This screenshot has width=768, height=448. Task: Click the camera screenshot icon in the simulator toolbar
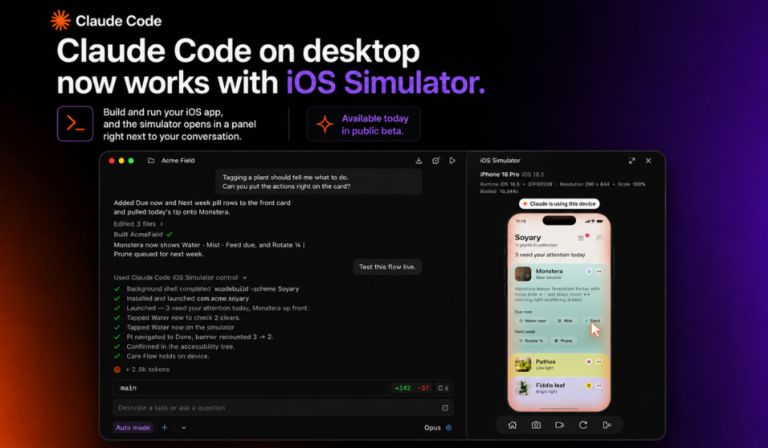(x=536, y=425)
